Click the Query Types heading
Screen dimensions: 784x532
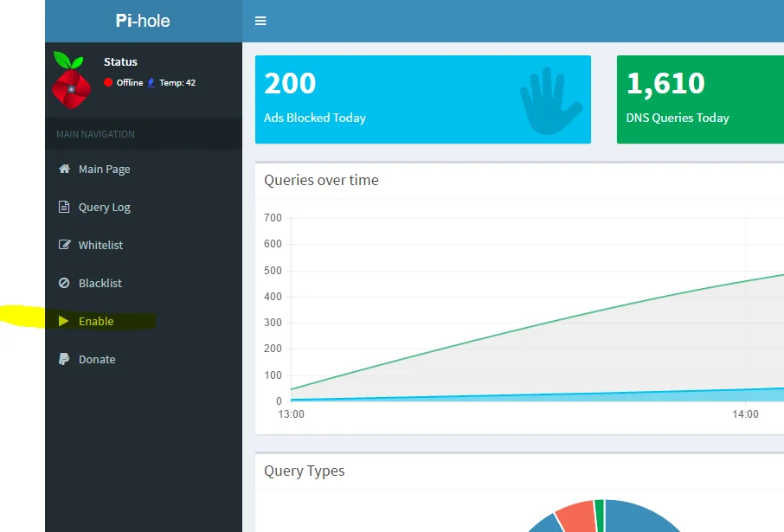point(304,471)
